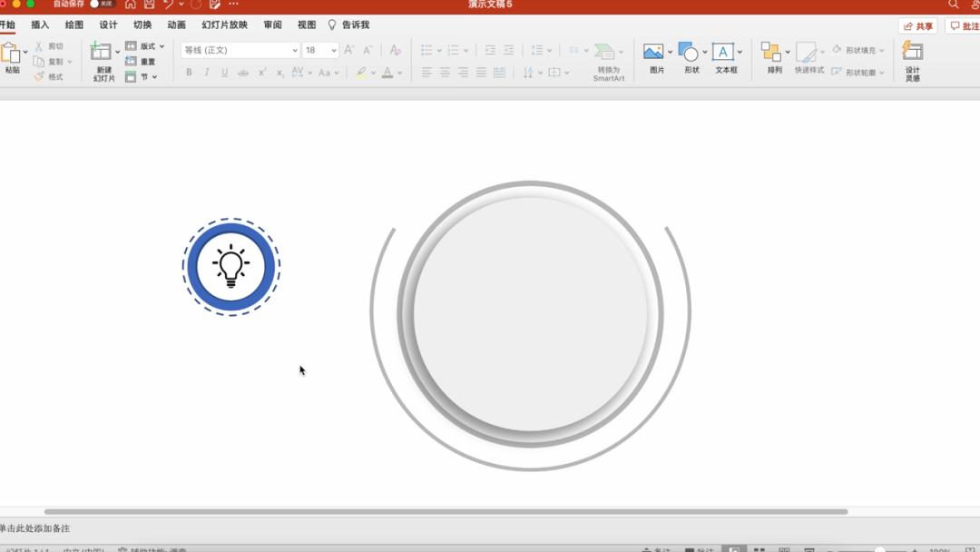This screenshot has width=980, height=552.
Task: Expand the New Slide dropdown arrow
Action: (x=117, y=52)
